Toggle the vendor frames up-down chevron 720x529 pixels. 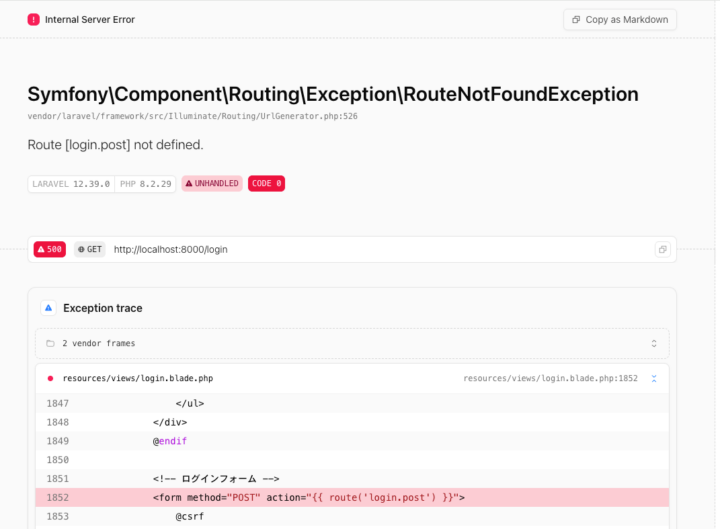coord(654,343)
